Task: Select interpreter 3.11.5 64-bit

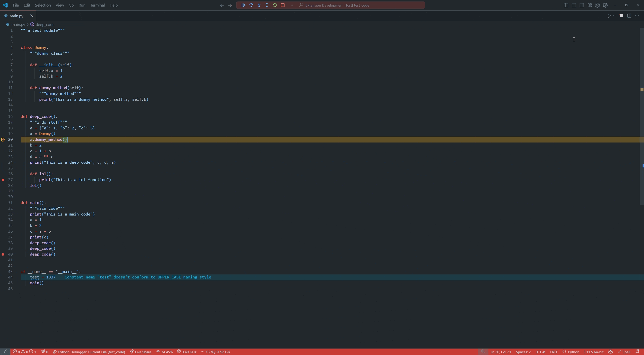Action: tap(593, 352)
